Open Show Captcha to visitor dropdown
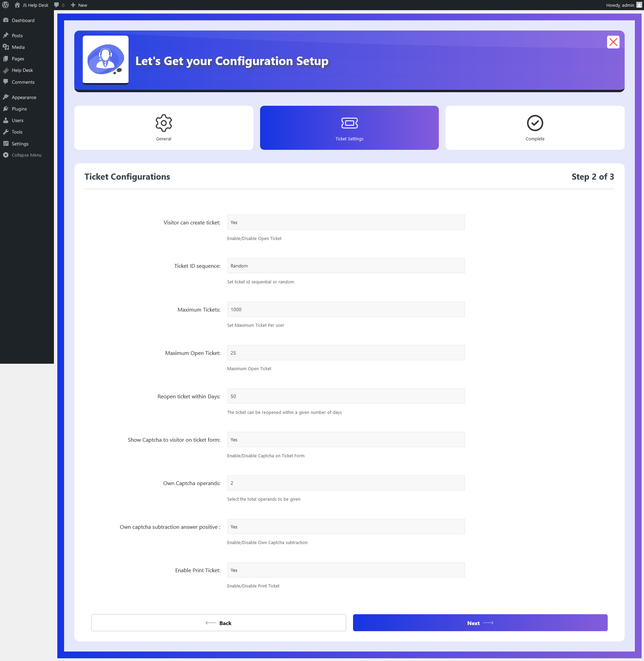644x661 pixels. coord(346,440)
